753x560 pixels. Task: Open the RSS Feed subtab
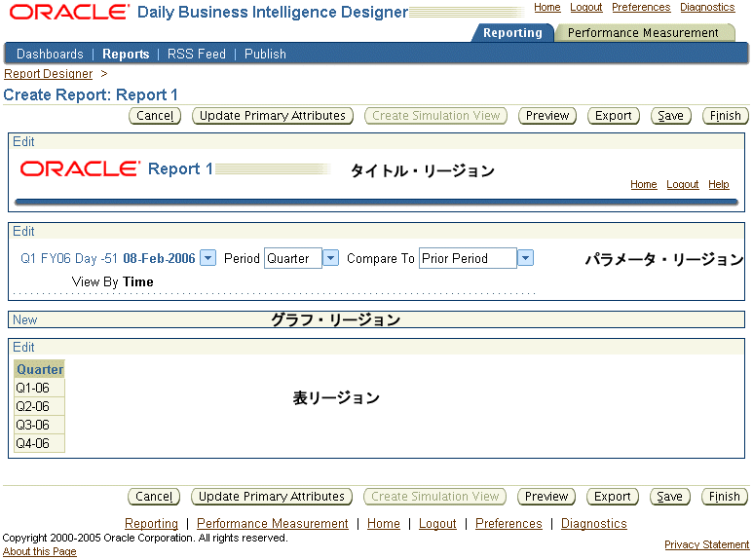(197, 54)
